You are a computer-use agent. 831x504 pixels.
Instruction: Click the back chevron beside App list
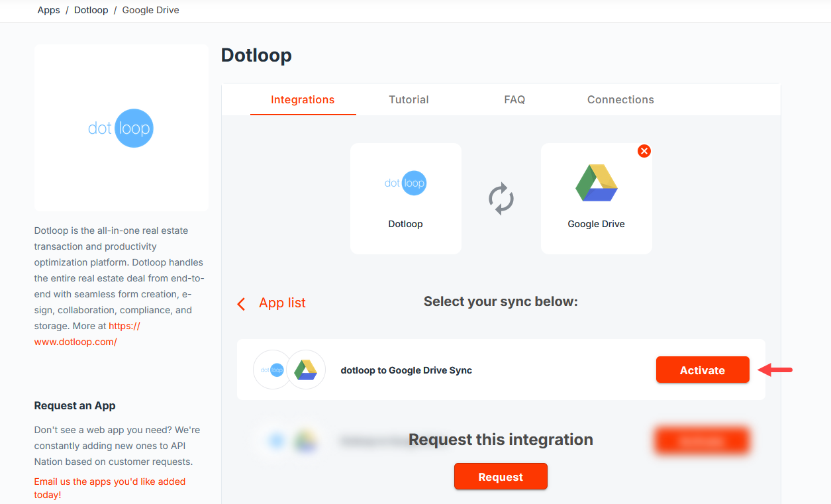241,303
